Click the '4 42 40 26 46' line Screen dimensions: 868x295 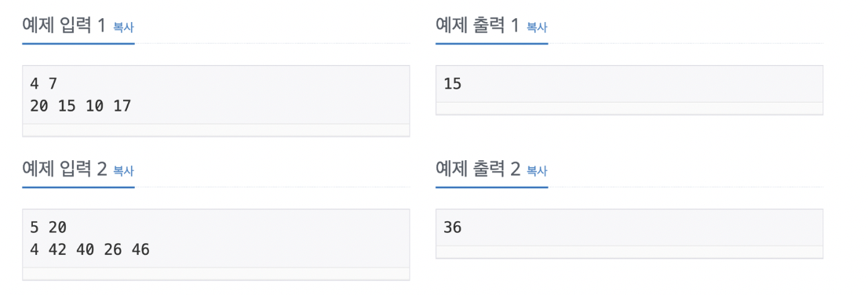tap(90, 249)
